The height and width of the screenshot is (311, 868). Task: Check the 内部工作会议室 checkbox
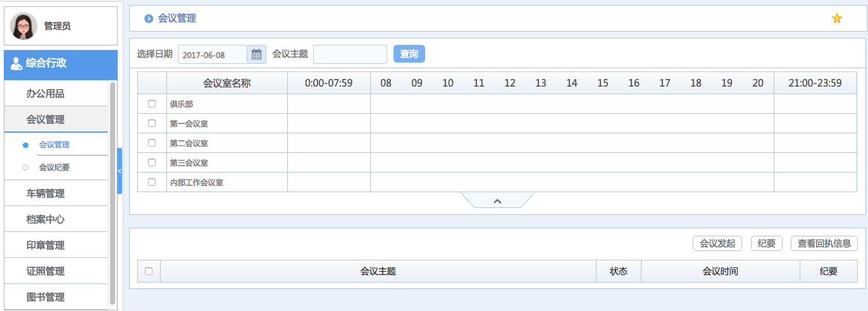pos(152,182)
